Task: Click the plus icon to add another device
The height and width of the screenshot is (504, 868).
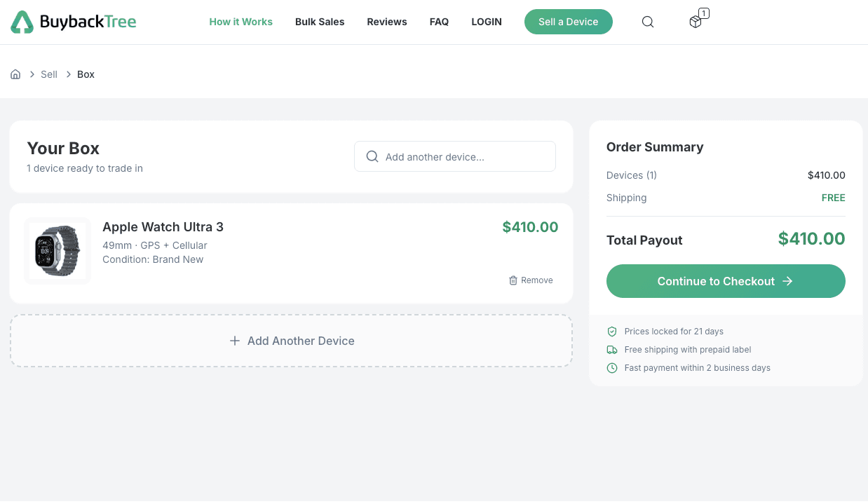Action: pos(234,341)
